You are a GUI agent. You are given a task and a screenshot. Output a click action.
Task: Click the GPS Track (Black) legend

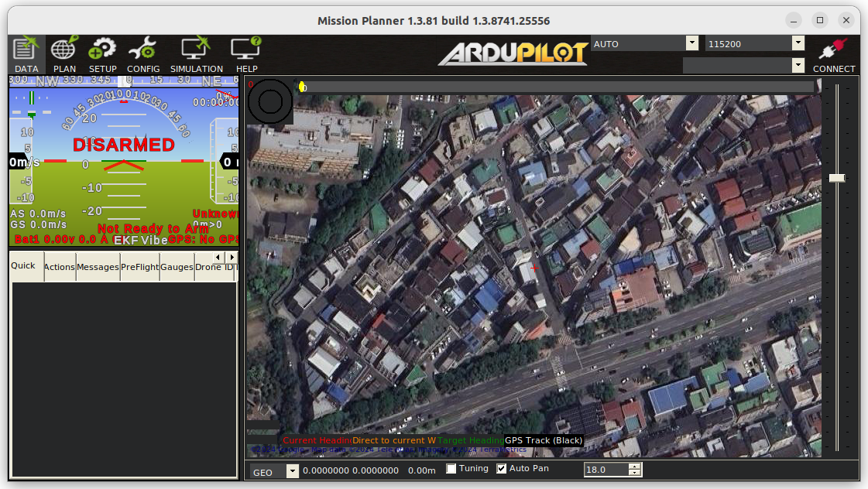pos(544,440)
